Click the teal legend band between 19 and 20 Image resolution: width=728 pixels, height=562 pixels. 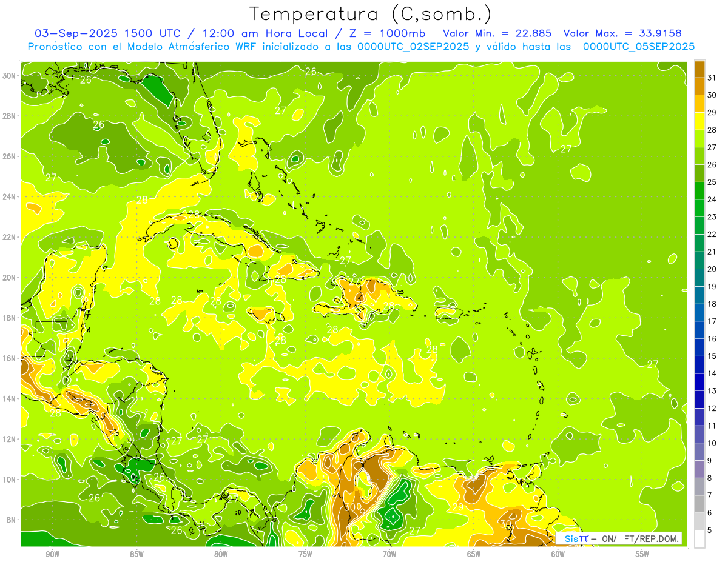(699, 278)
